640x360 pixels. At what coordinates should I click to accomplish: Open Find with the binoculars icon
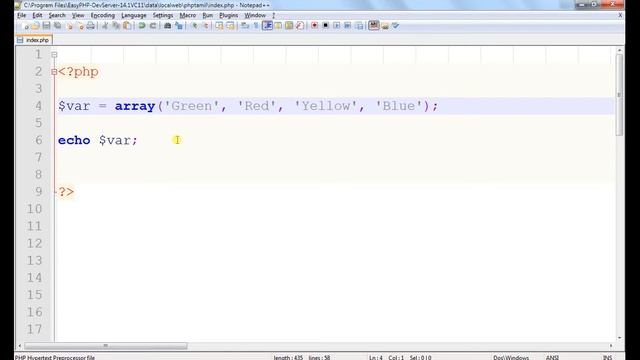(x=167, y=26)
